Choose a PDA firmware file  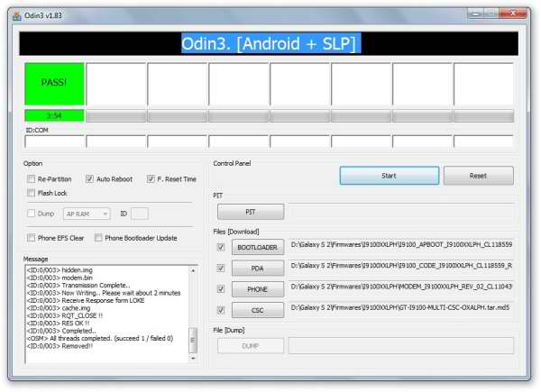[x=258, y=269]
